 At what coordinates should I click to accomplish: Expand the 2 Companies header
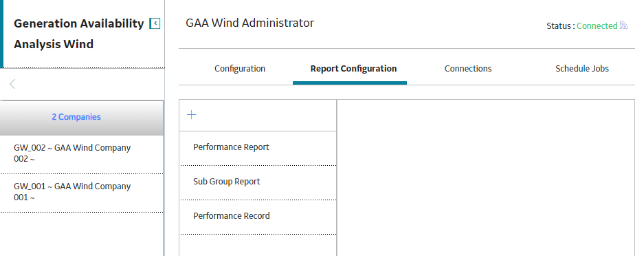point(81,117)
